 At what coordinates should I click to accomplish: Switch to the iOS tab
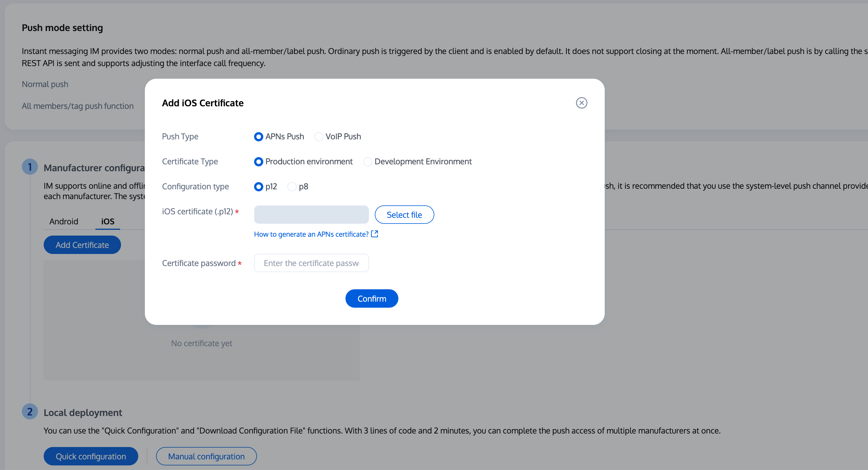click(107, 221)
